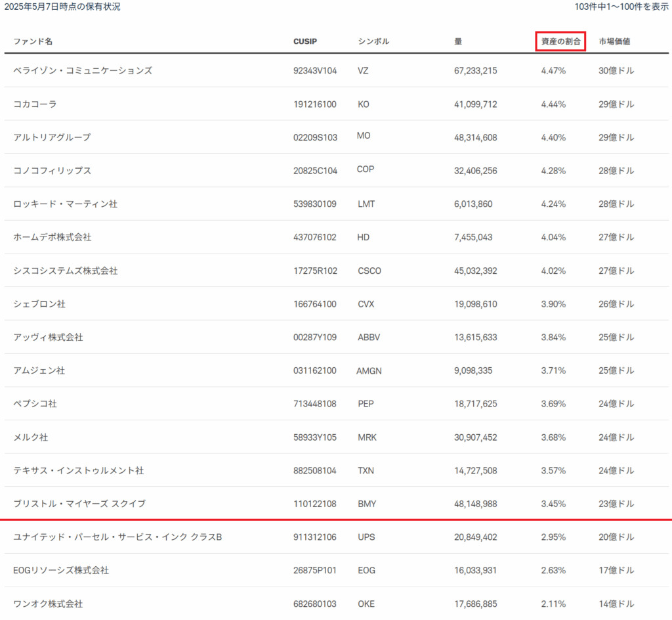The image size is (672, 620).
Task: Select the asset share 2.95%
Action: 553,537
